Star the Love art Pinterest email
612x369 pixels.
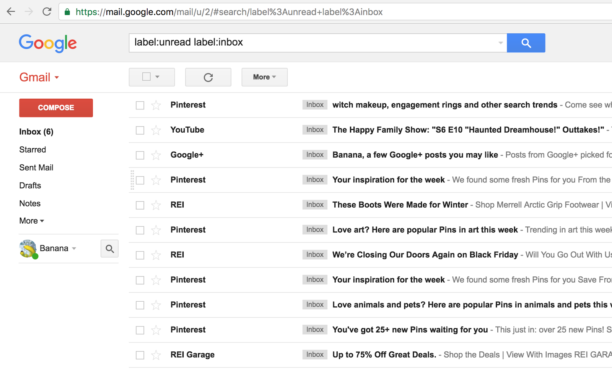click(x=156, y=230)
